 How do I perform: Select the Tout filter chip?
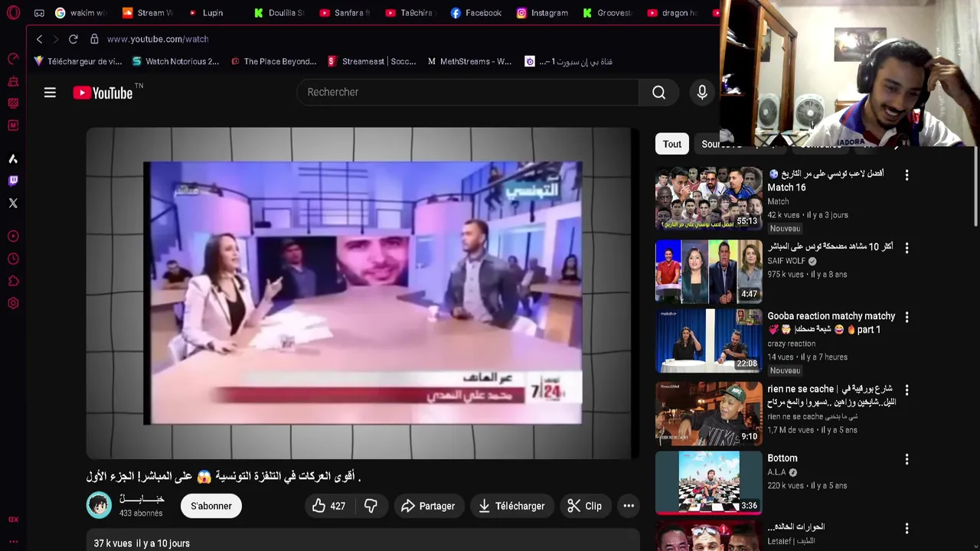[x=672, y=144]
